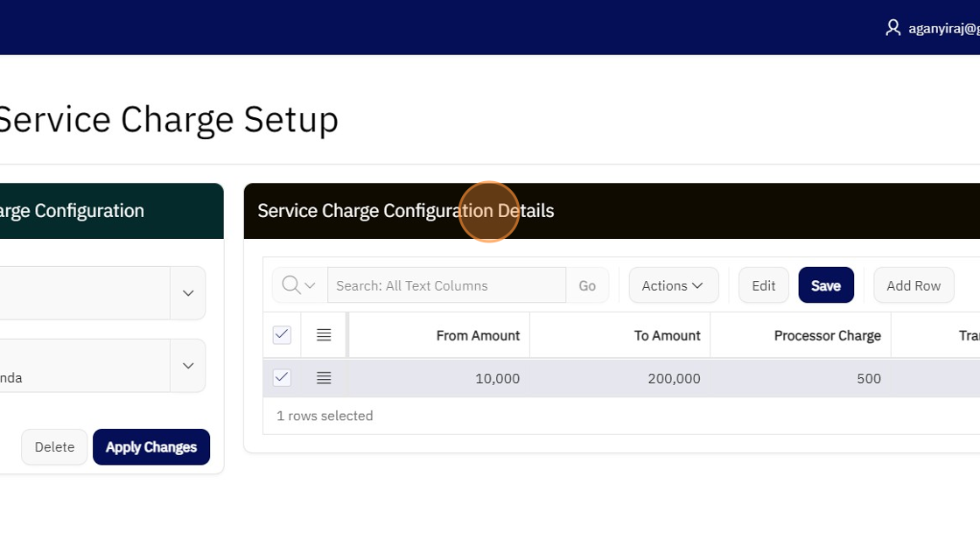This screenshot has height=547, width=980.
Task: Expand the first configuration dropdown
Action: tap(188, 293)
